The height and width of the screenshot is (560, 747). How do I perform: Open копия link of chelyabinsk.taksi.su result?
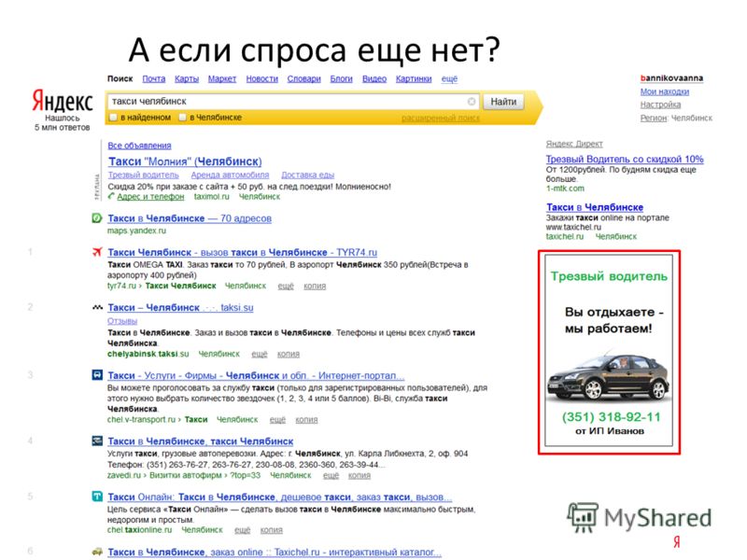tap(289, 355)
